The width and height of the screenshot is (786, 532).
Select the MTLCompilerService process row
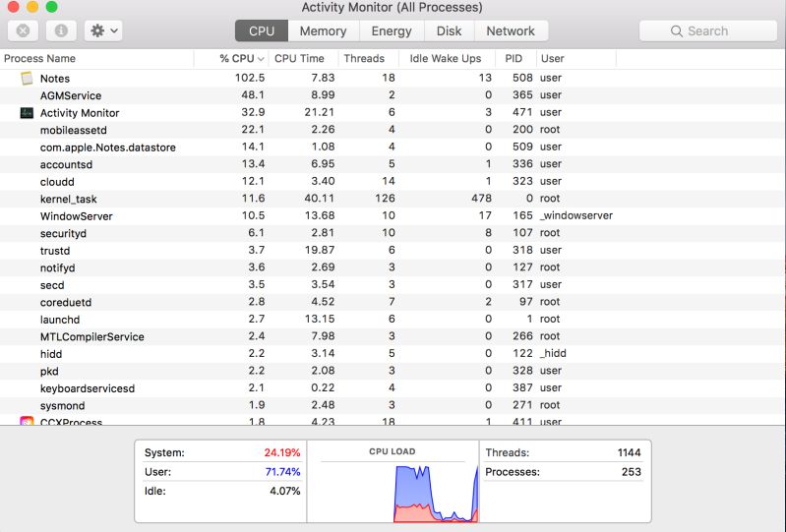(393, 336)
